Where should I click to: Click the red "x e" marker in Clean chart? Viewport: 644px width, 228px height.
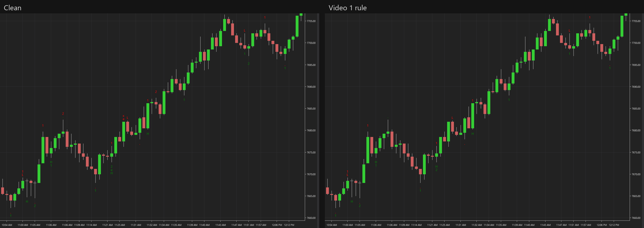point(124,118)
